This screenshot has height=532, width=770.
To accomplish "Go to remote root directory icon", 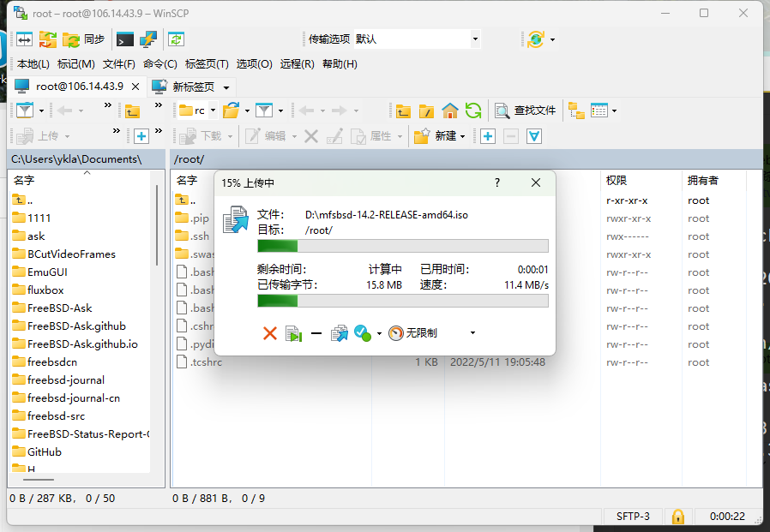I will (x=426, y=111).
